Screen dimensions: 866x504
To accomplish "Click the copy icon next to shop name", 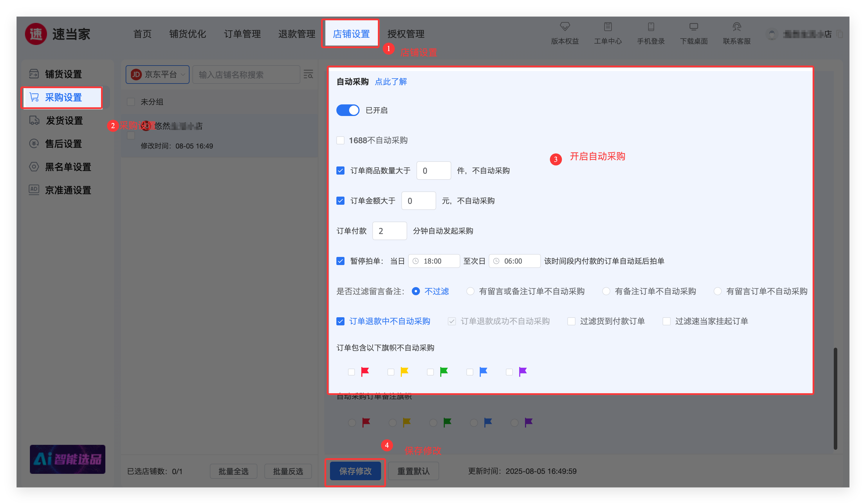I will pos(840,34).
